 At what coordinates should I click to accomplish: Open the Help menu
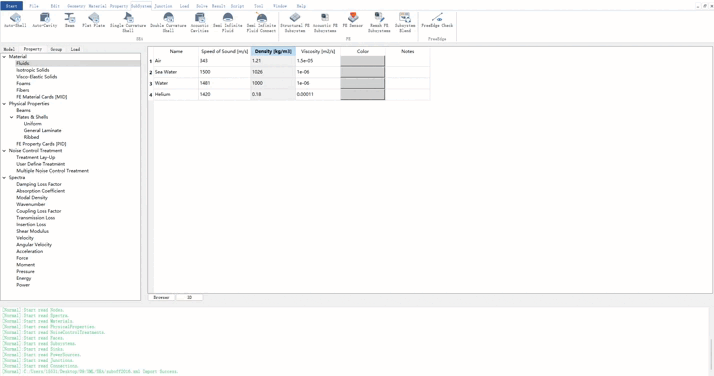click(301, 6)
